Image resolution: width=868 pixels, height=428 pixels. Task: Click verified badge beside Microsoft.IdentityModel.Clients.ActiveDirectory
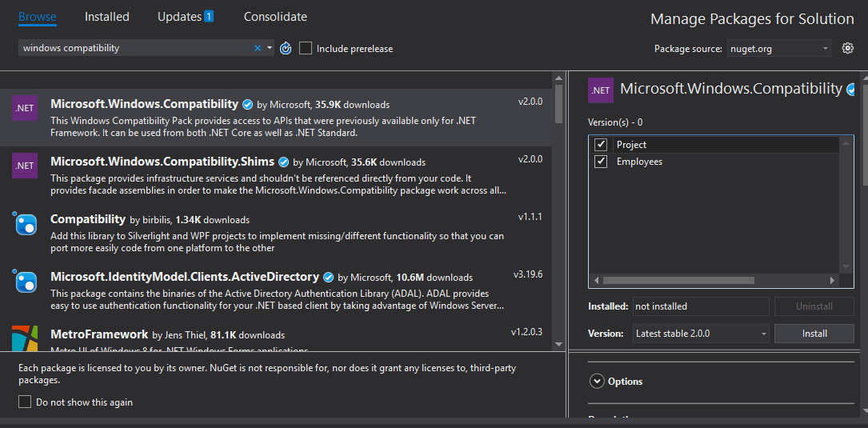pyautogui.click(x=328, y=277)
